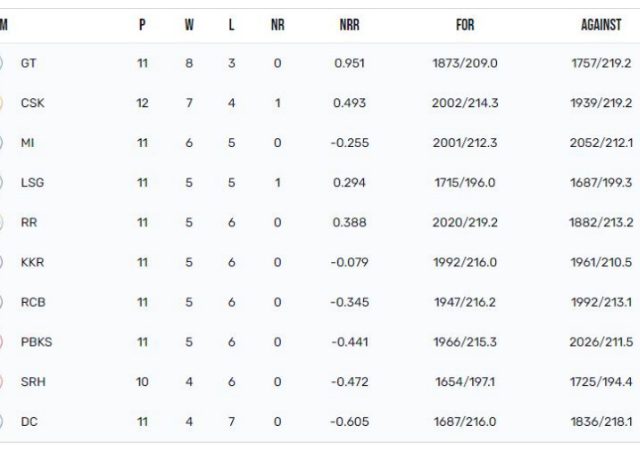This screenshot has width=640, height=450.
Task: Click the FOR column header
Action: (465, 25)
